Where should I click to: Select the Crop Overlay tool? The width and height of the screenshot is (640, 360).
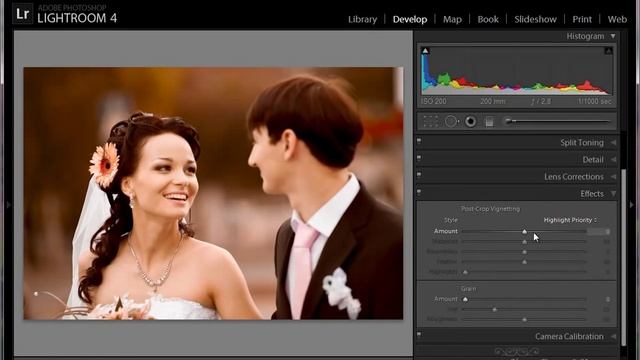click(x=430, y=122)
